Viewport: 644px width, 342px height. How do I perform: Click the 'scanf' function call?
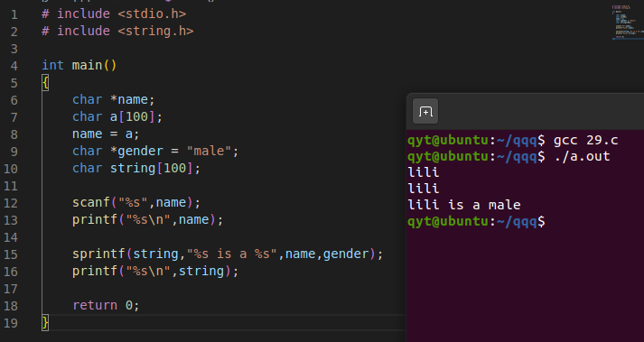[91, 202]
